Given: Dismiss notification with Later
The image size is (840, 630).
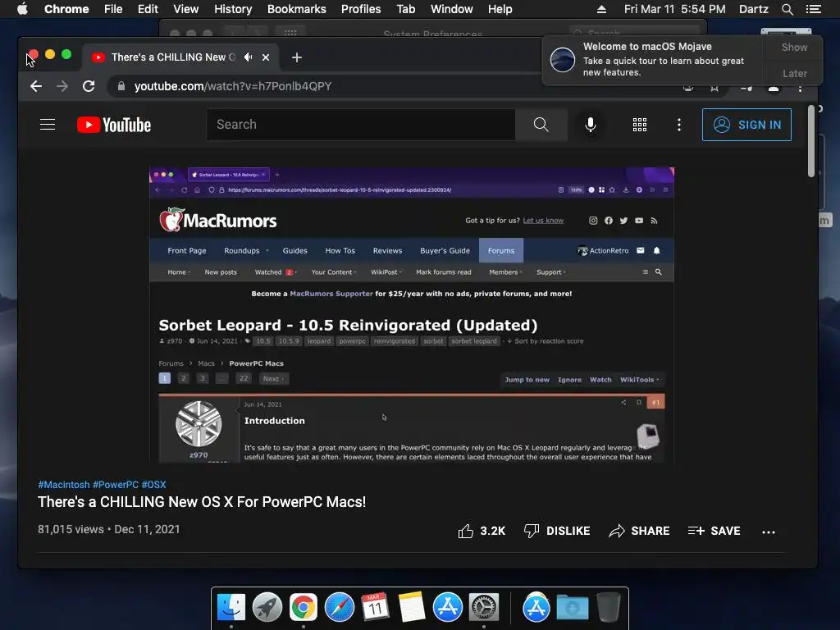Looking at the screenshot, I should pos(794,73).
